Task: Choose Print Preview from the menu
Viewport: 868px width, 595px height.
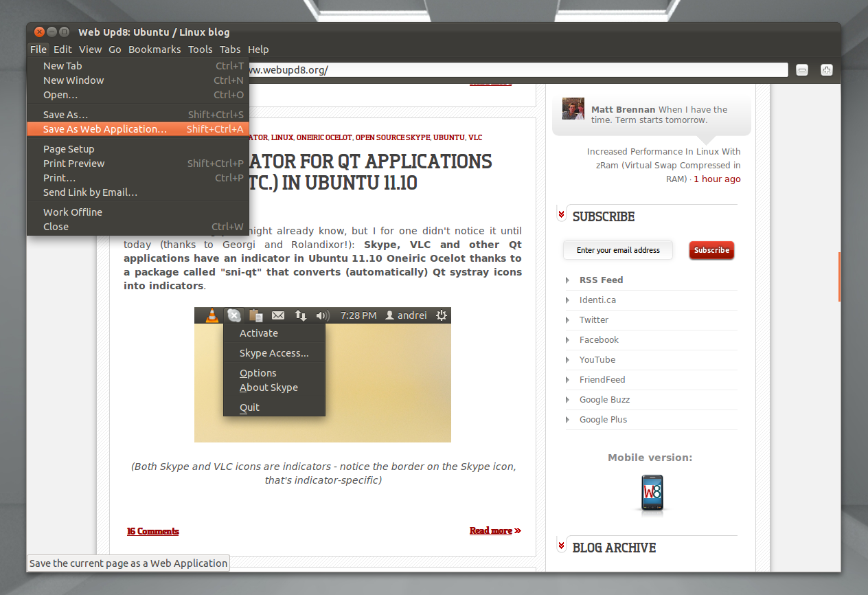Action: click(137, 164)
